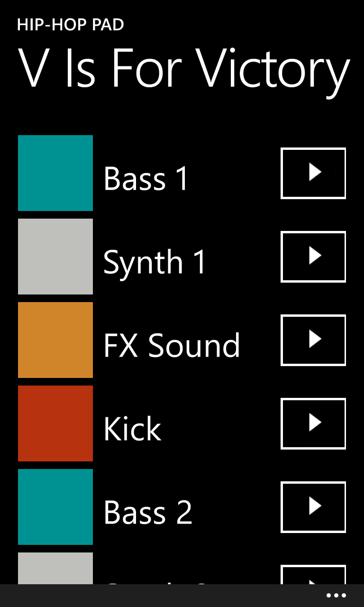
Task: Tap the teal Bass 2 color tile
Action: 55,507
